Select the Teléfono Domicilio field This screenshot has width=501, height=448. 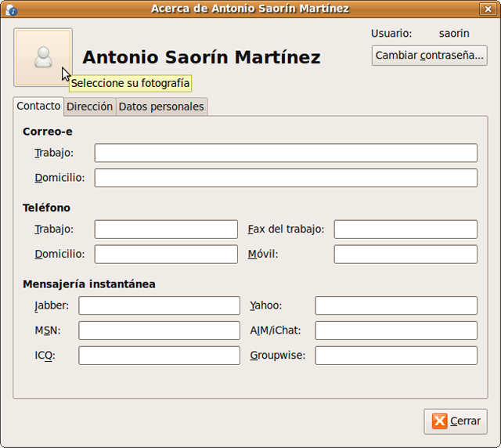coord(166,254)
